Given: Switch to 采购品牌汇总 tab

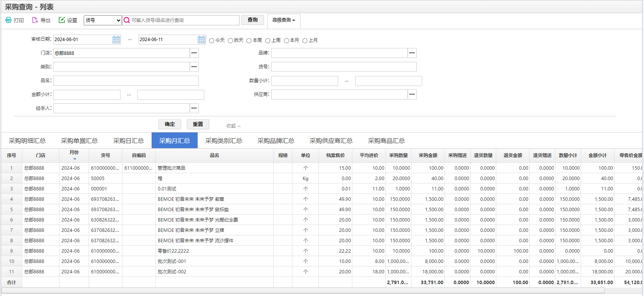Looking at the screenshot, I should click(x=276, y=141).
